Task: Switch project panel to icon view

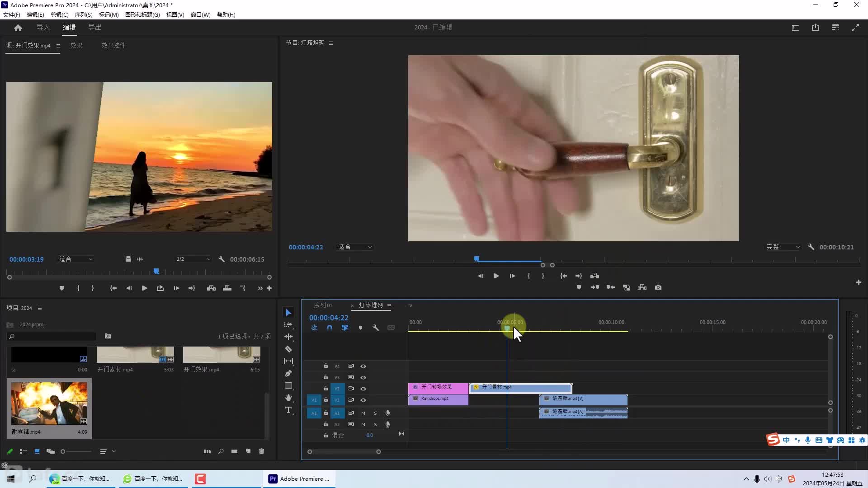Action: pyautogui.click(x=37, y=451)
